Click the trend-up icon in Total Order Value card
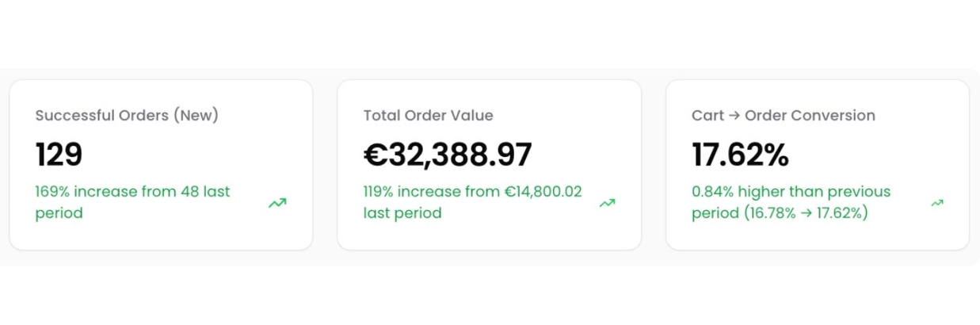Image resolution: width=980 pixels, height=325 pixels. pos(607,203)
